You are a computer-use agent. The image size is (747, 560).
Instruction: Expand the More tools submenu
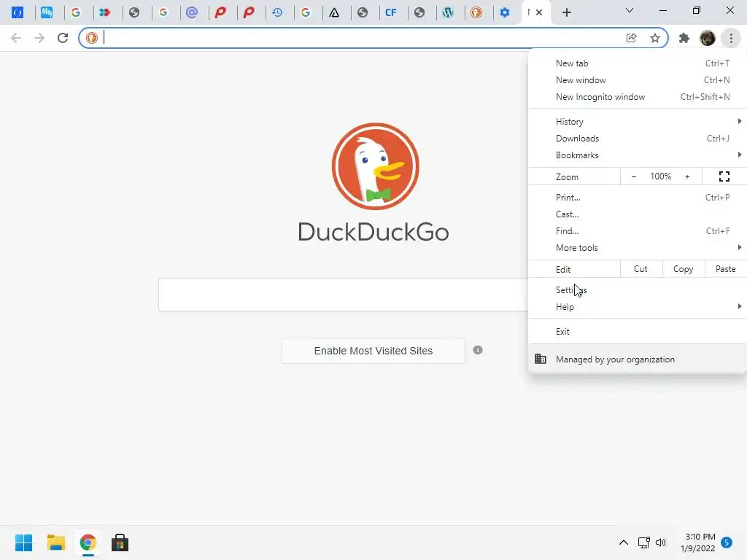pyautogui.click(x=638, y=248)
